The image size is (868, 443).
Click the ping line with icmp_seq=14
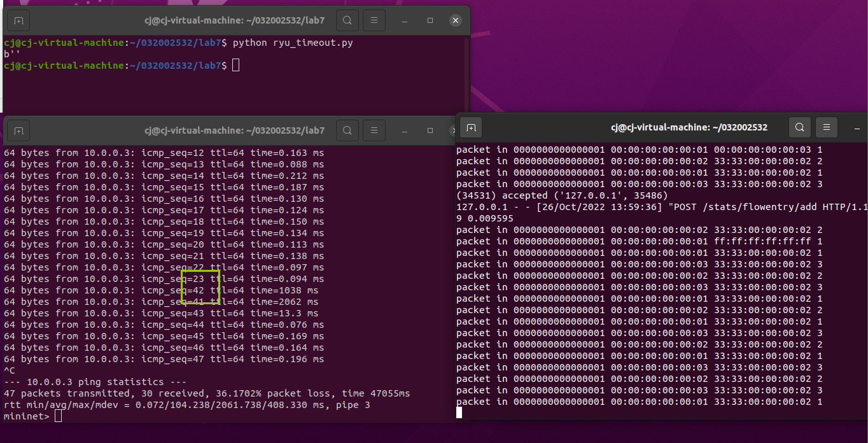[164, 176]
